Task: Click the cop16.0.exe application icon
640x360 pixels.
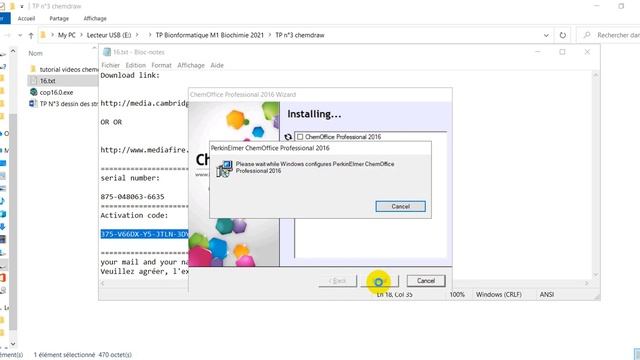Action: tap(33, 92)
